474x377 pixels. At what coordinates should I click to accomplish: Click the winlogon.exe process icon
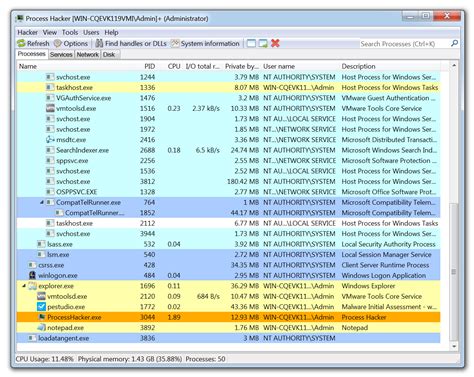point(32,275)
